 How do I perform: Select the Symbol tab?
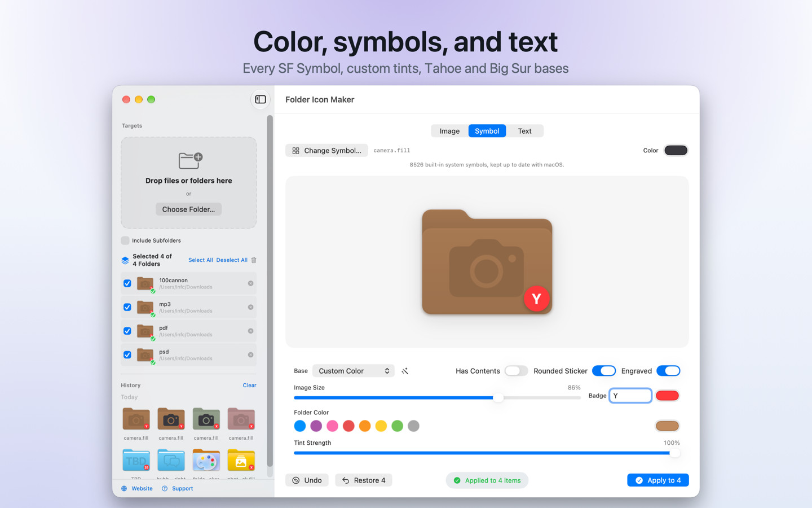coord(487,131)
